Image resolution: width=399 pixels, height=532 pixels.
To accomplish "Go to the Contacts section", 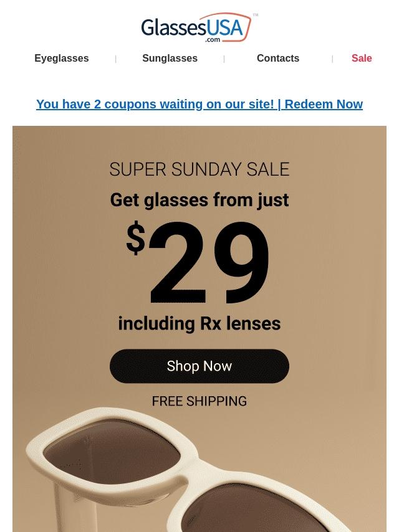I will coord(278,58).
